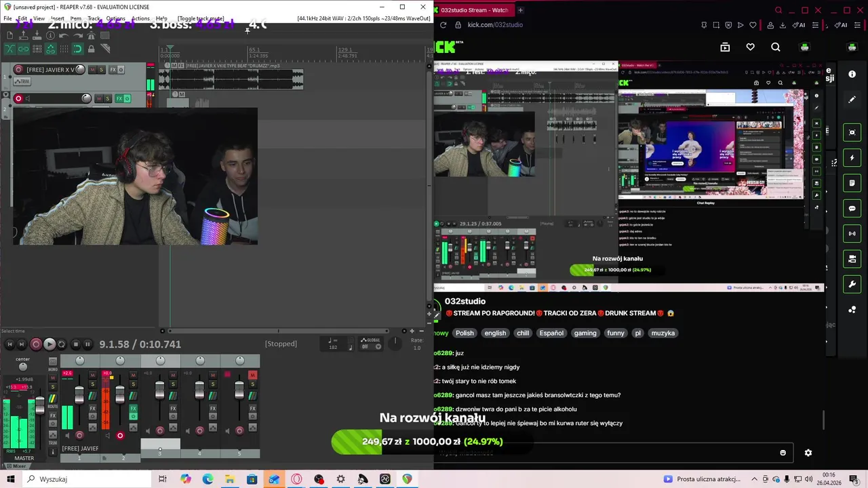Screen dimensions: 868x488
Task: Open Kick browse streams icon
Action: click(725, 47)
